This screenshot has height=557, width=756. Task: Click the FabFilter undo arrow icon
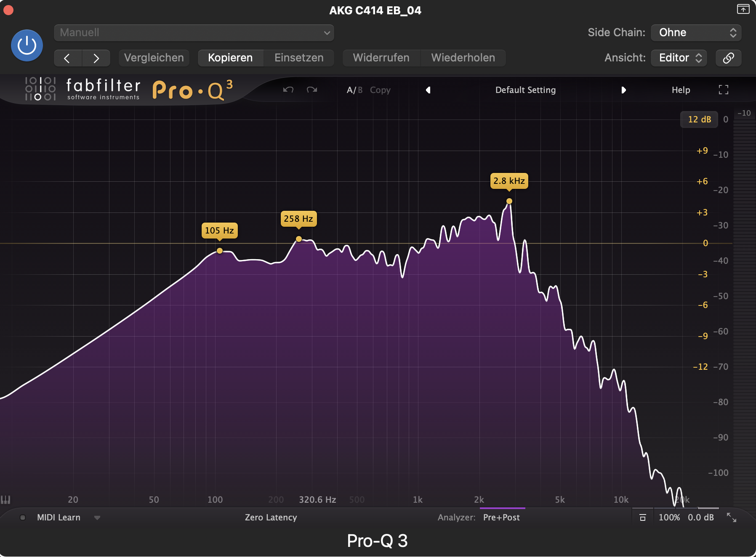(x=288, y=90)
